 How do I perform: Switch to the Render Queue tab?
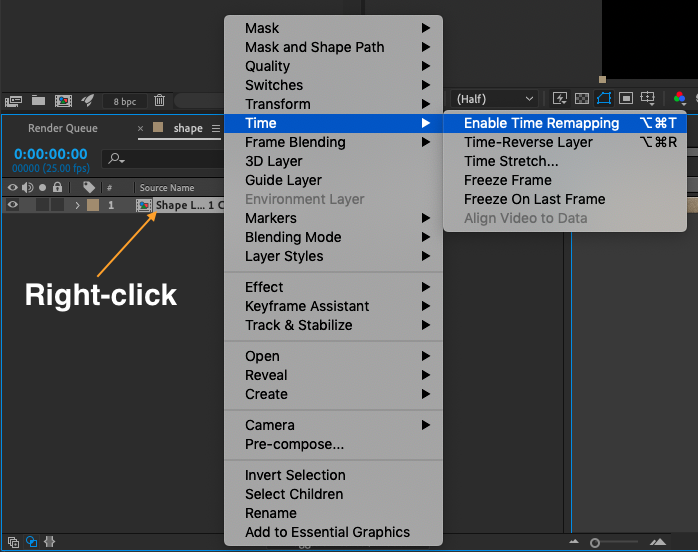[x=63, y=128]
